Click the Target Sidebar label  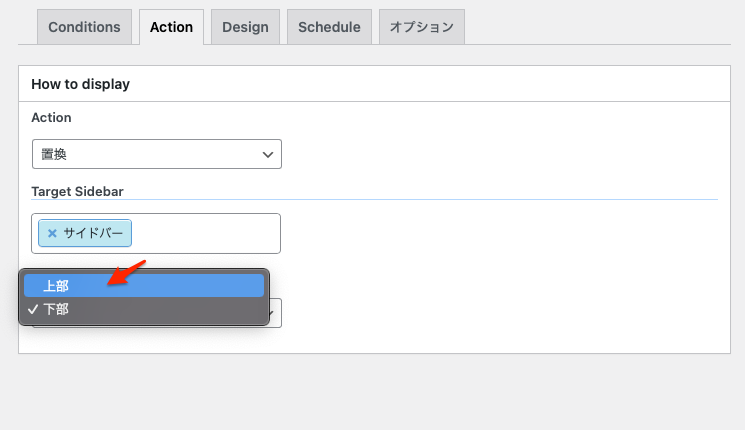77,191
